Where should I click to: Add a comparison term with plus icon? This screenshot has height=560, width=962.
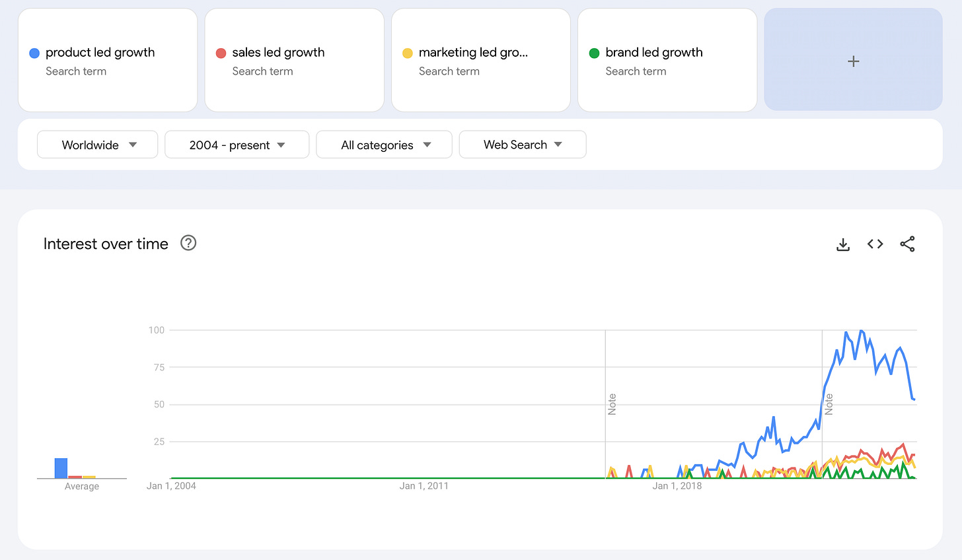point(854,61)
